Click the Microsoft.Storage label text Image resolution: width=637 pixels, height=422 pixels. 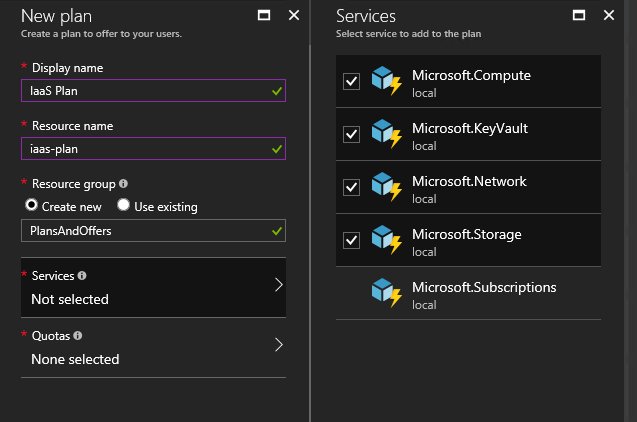coord(467,235)
